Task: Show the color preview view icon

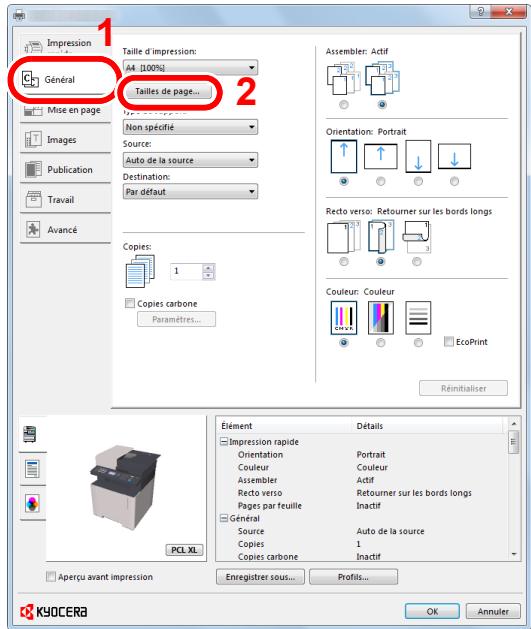Action: 32,503
